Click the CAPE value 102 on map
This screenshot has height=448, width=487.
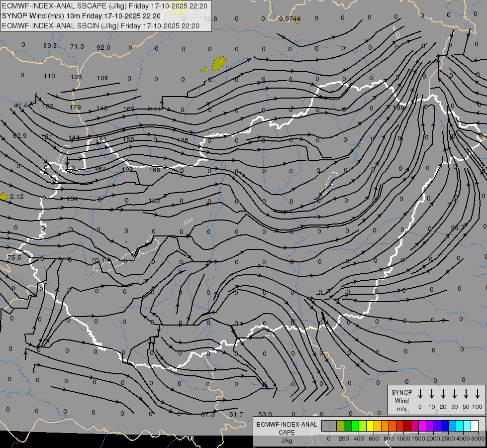[x=48, y=107]
